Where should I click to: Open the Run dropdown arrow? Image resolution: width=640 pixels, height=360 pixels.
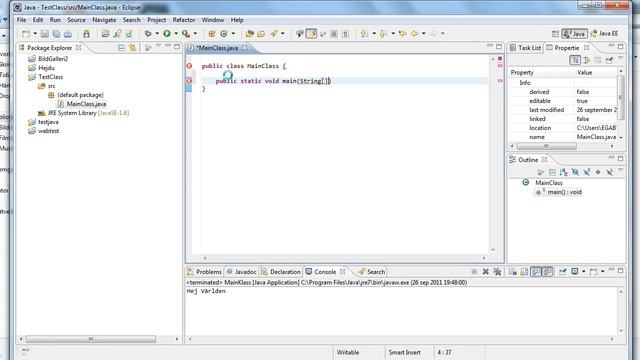click(x=176, y=34)
